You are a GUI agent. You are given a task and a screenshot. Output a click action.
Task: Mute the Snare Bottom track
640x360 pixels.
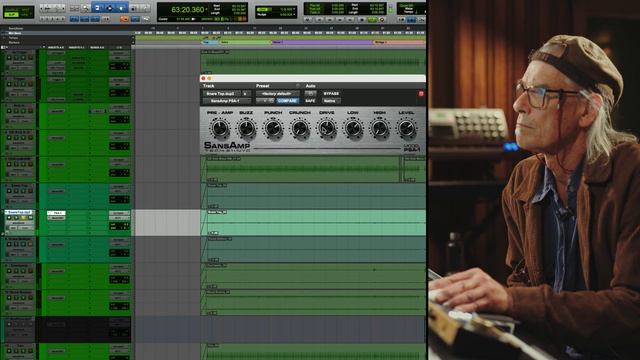coord(30,244)
